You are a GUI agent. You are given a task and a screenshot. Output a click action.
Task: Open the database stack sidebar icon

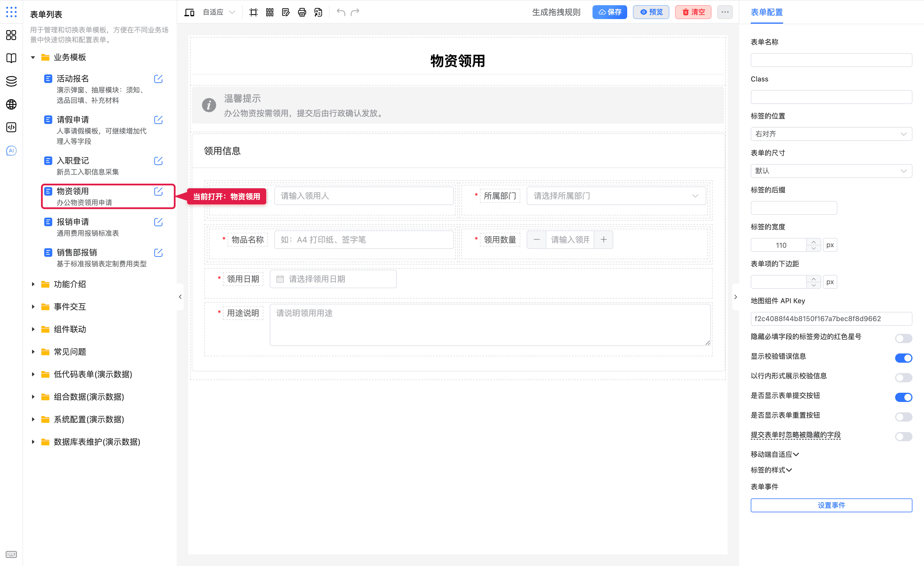coord(11,81)
